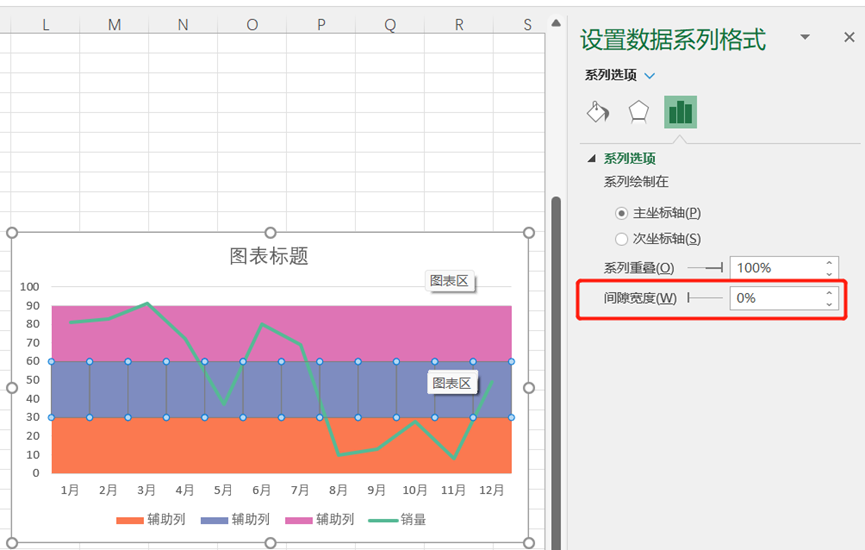Click the 12月 category axis label
The width and height of the screenshot is (865, 550).
pos(492,490)
